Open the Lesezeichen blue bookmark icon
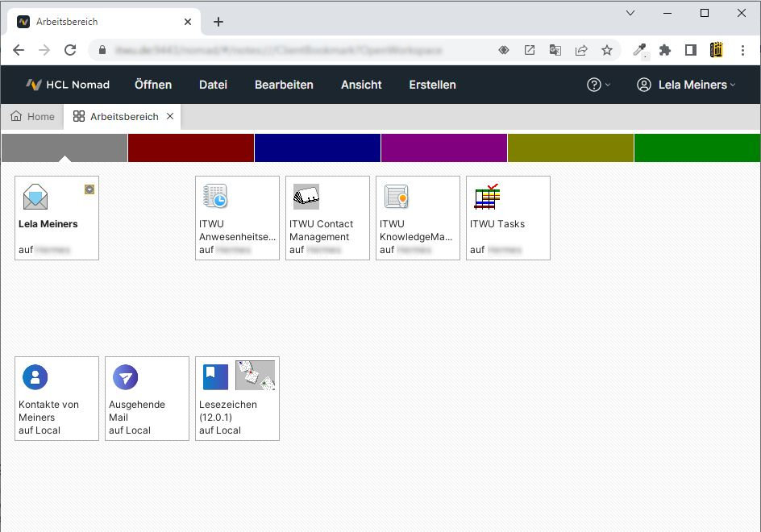 click(x=215, y=377)
